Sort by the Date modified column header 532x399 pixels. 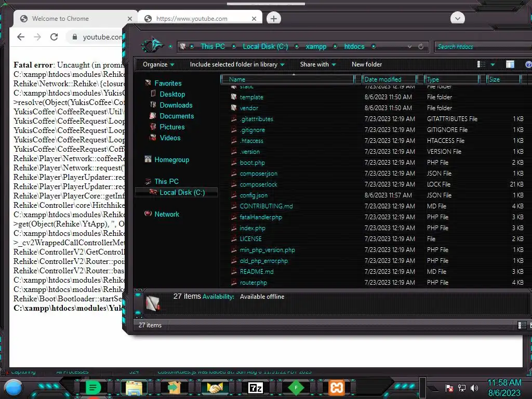(x=389, y=79)
